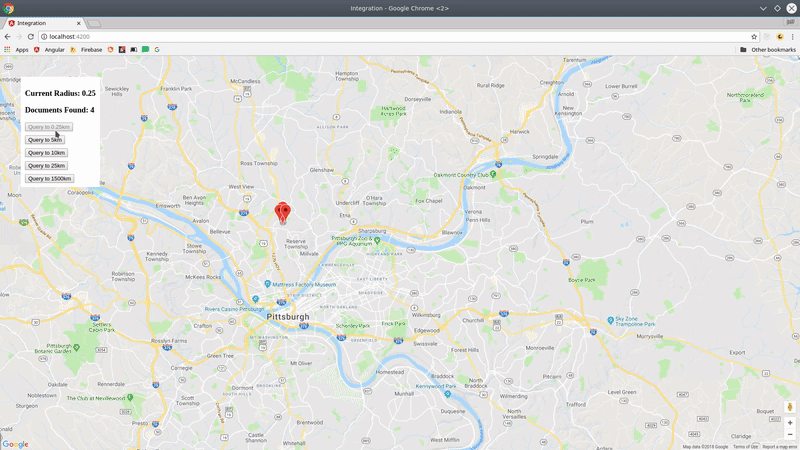
Task: Click the Oakmont Country Club pin
Action: click(x=493, y=174)
